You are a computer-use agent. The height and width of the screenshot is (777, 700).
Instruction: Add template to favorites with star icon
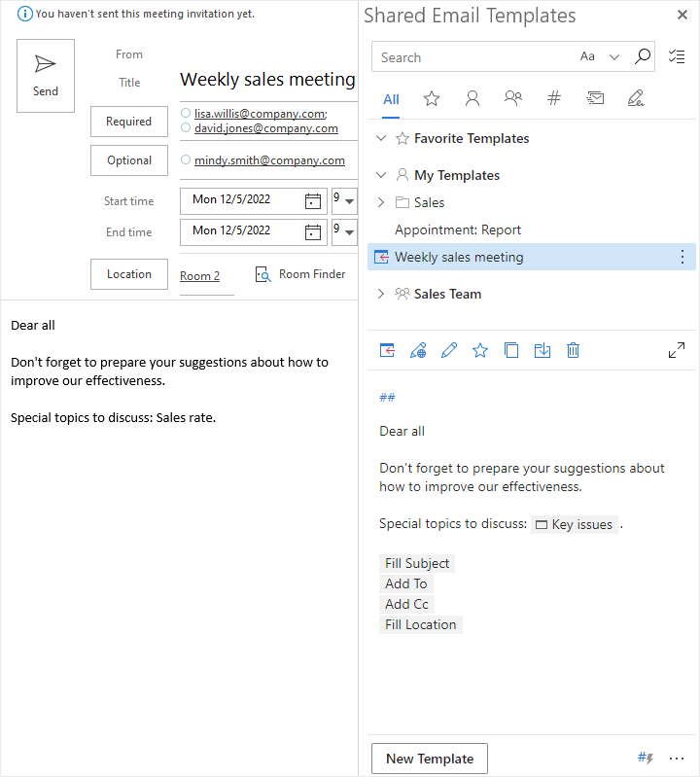click(480, 350)
